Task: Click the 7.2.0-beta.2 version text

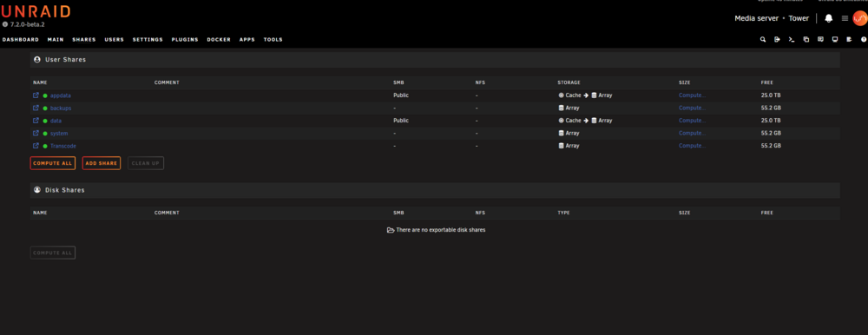Action: point(27,24)
